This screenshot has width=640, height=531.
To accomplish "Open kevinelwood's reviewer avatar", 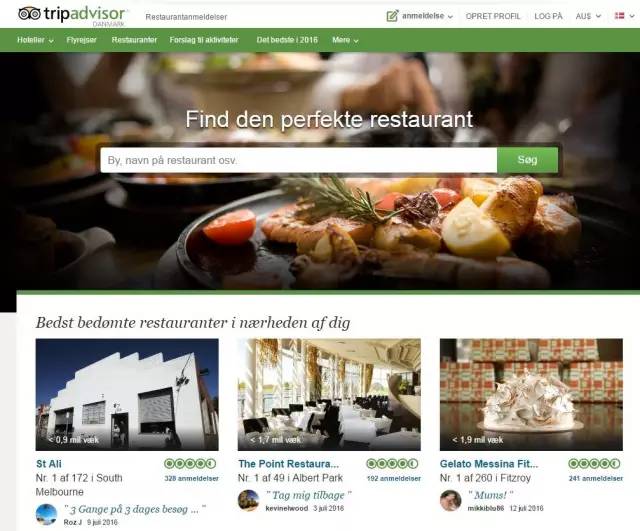I will 248,500.
